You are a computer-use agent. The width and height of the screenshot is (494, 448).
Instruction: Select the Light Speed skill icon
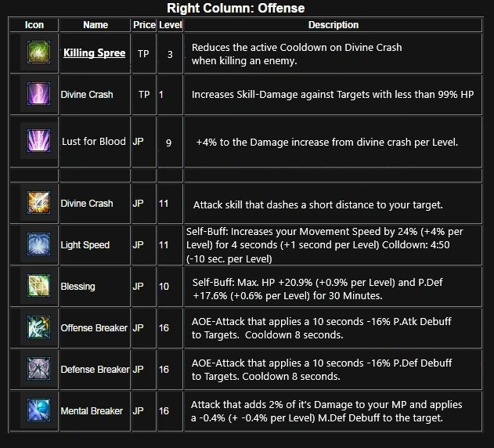coord(38,244)
